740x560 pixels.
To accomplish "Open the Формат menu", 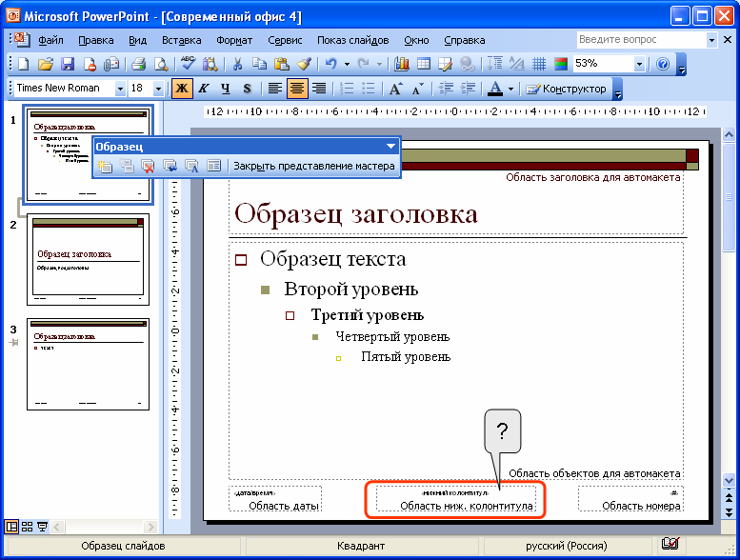I will point(234,41).
